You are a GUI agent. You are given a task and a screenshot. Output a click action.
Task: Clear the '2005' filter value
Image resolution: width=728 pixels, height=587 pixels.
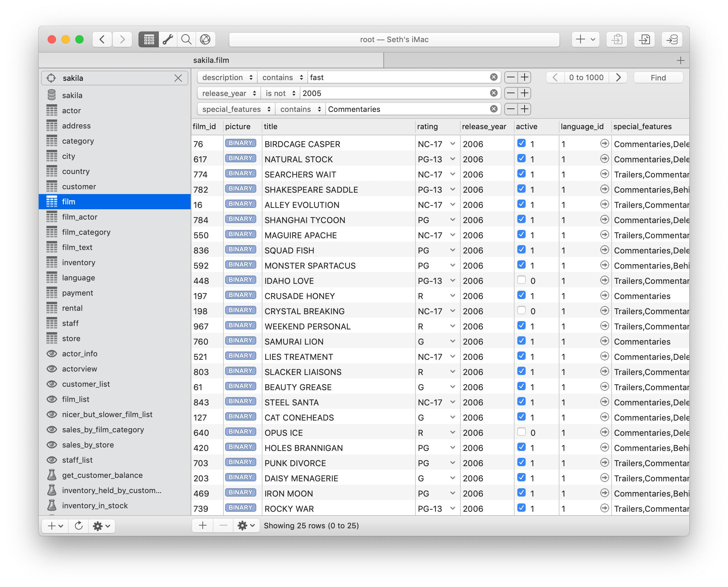tap(494, 93)
